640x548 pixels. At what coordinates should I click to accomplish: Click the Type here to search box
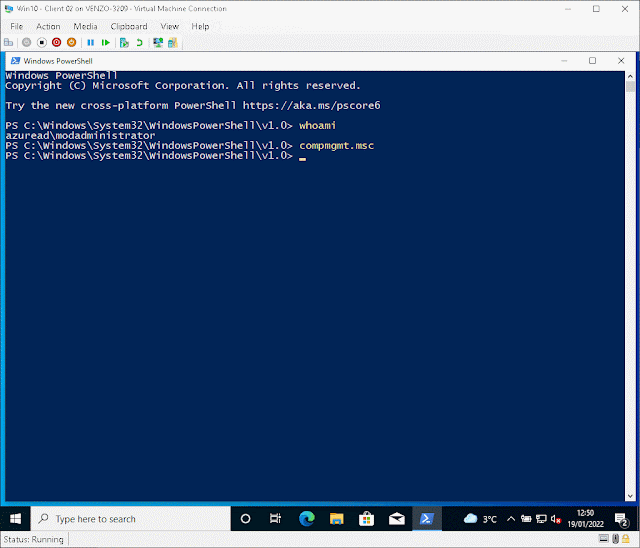point(131,519)
